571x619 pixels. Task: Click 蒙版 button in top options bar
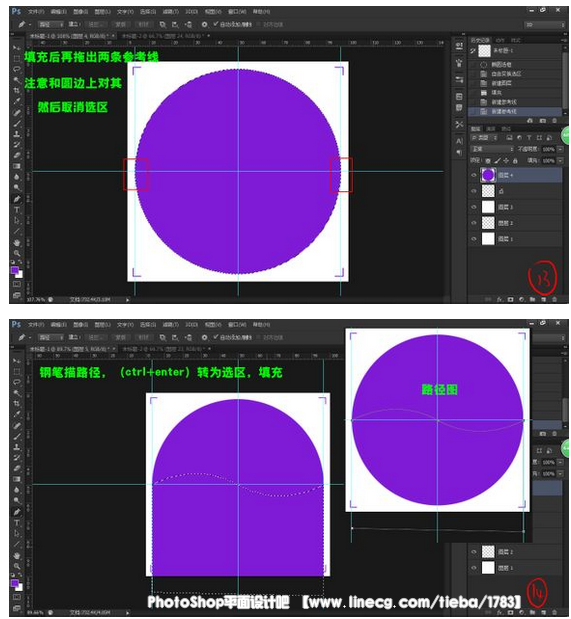point(120,24)
